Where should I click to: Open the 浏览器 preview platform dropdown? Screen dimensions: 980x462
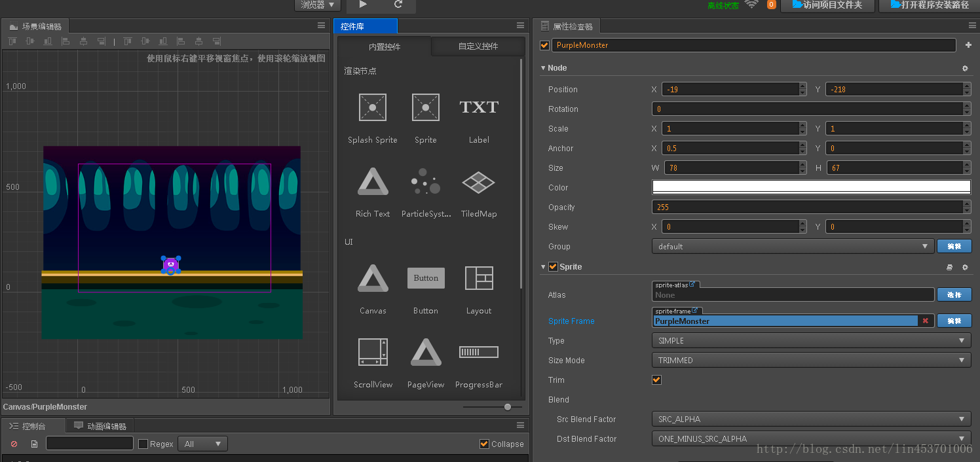tap(318, 5)
